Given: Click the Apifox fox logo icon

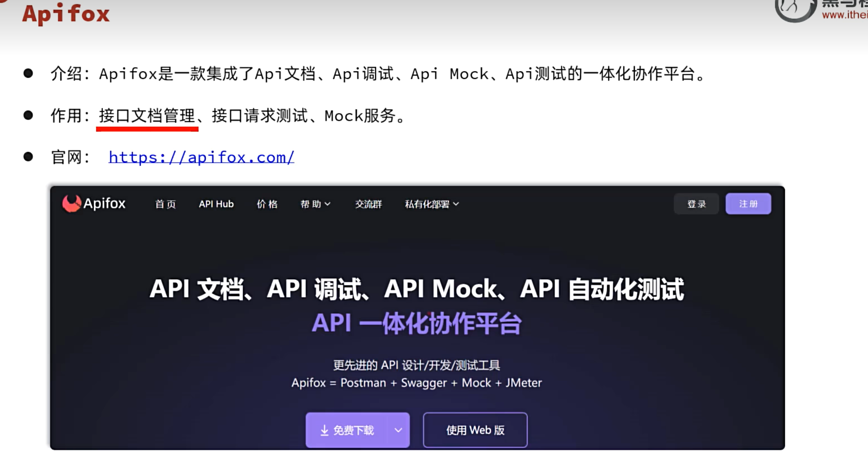Looking at the screenshot, I should 71,204.
